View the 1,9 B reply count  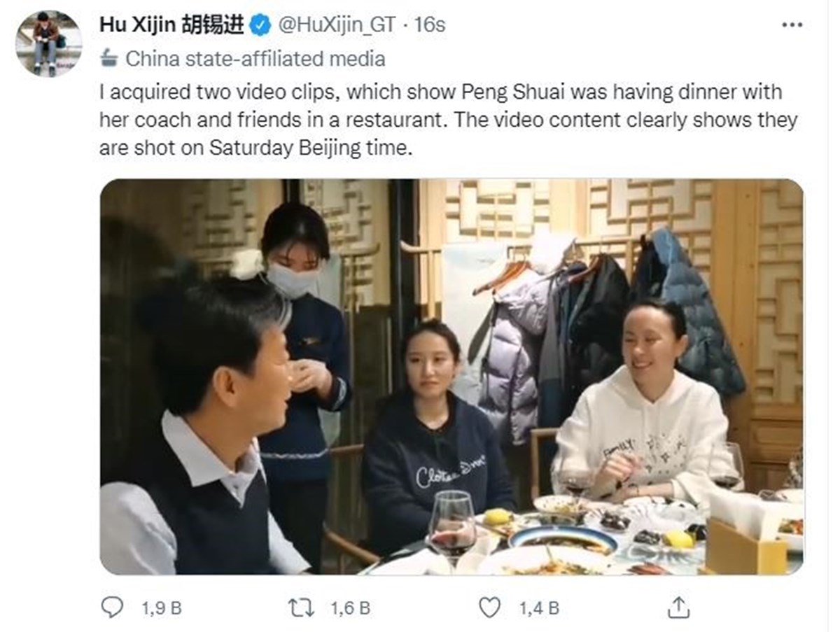161,608
